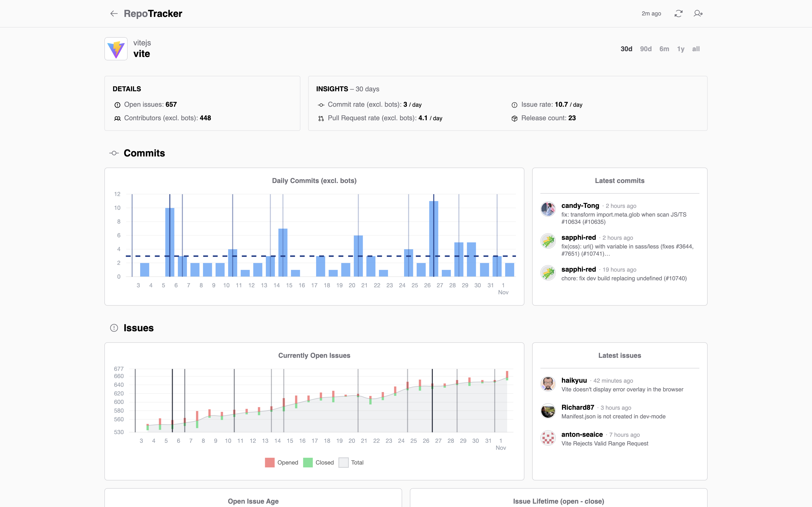The height and width of the screenshot is (507, 812).
Task: Click the Issues section icon
Action: click(114, 328)
